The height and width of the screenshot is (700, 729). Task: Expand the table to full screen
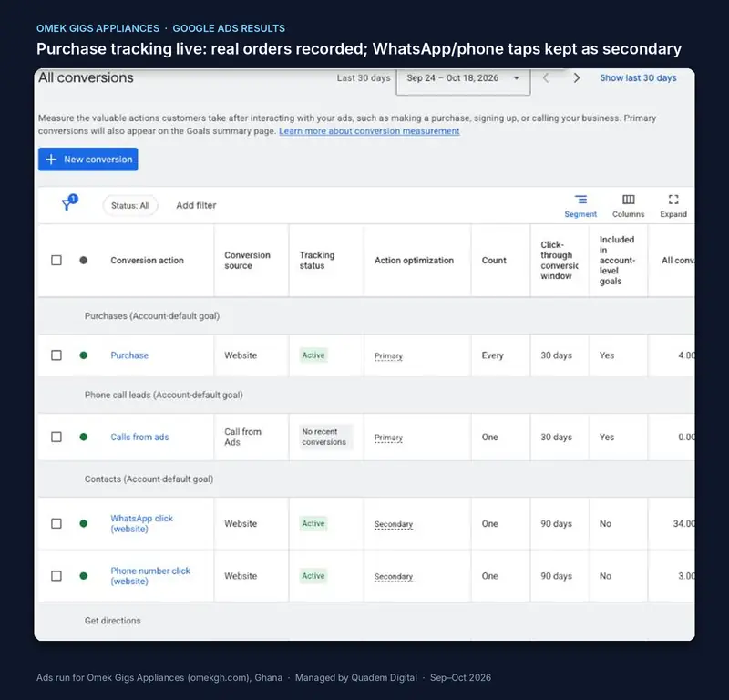coord(673,206)
